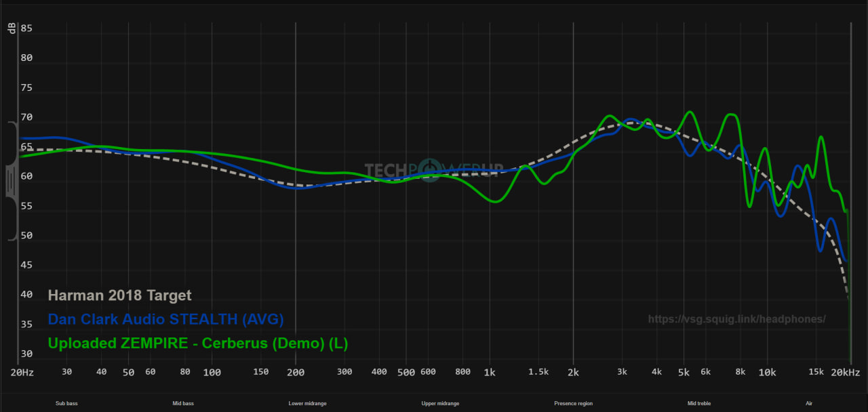
Task: Click the 6k frequency axis label
Action: (706, 372)
